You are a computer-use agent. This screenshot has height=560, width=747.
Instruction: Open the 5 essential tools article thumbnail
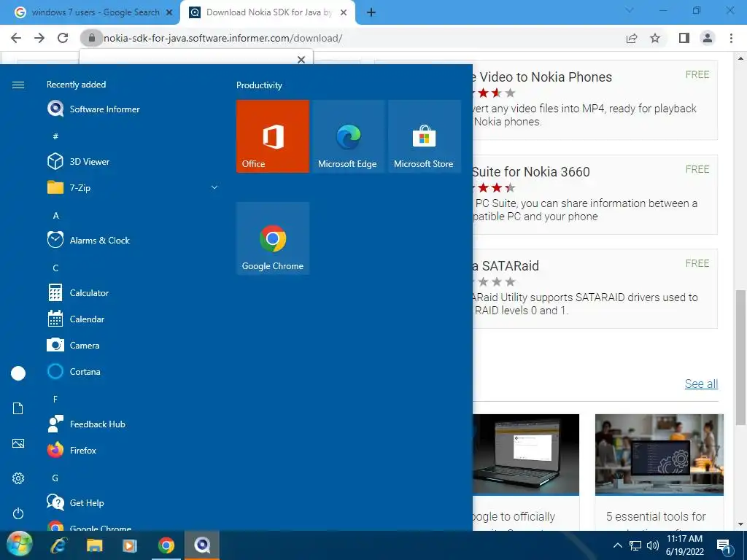pos(659,454)
